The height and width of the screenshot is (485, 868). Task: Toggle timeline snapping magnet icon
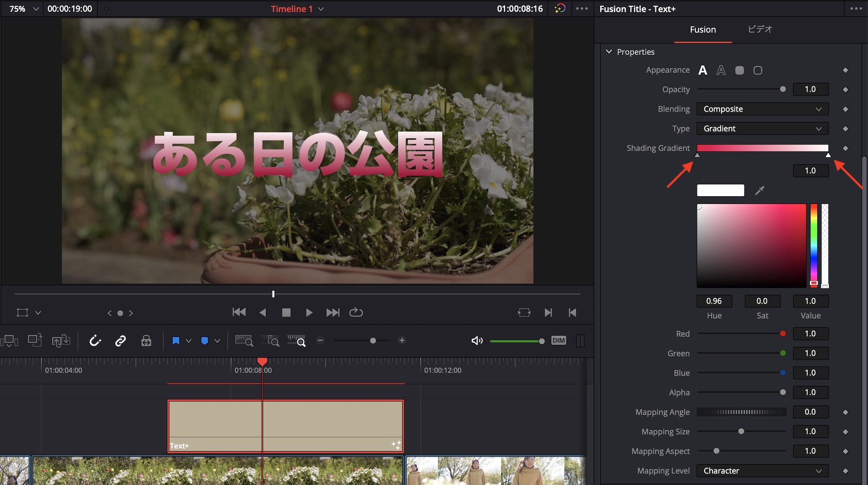[x=95, y=341]
